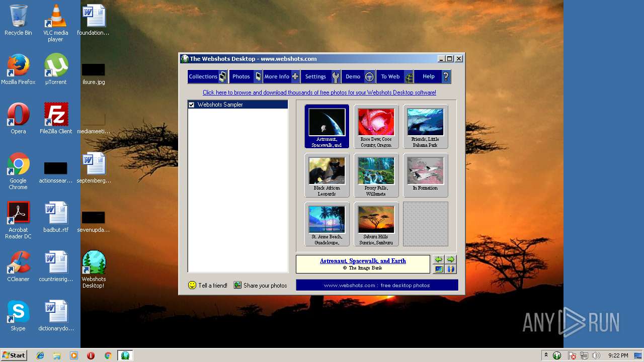644x362 pixels.
Task: Click the Webshots tray icon
Action: (557, 355)
